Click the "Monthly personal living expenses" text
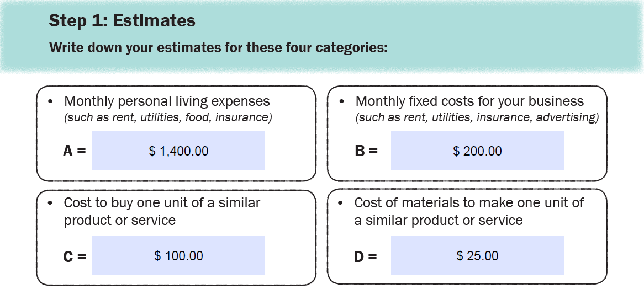The width and height of the screenshot is (644, 289). pos(167,101)
